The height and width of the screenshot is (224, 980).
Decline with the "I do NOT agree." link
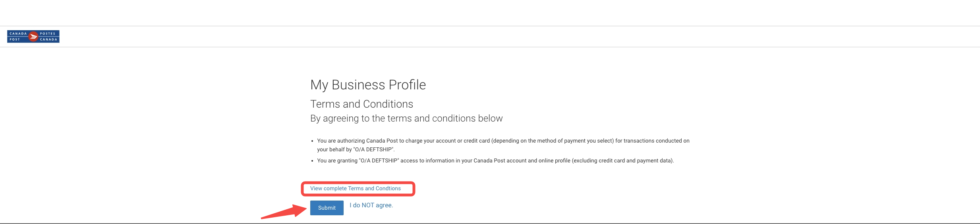[x=371, y=205]
